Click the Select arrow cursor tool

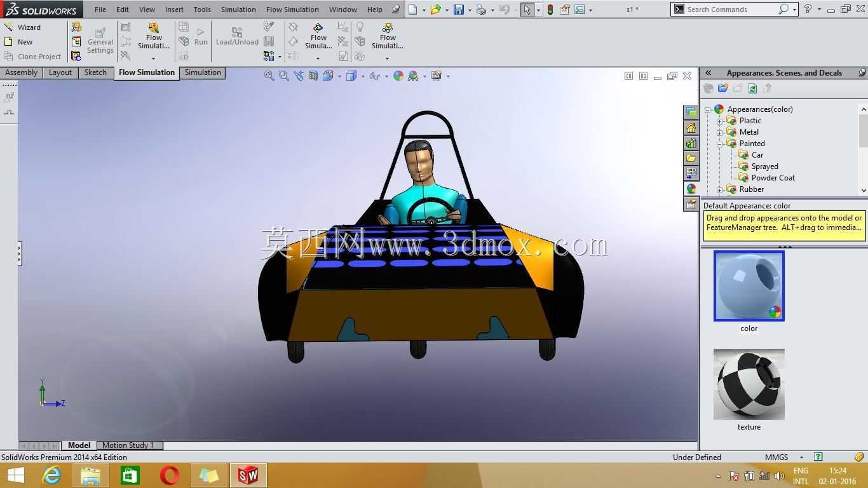pyautogui.click(x=527, y=10)
